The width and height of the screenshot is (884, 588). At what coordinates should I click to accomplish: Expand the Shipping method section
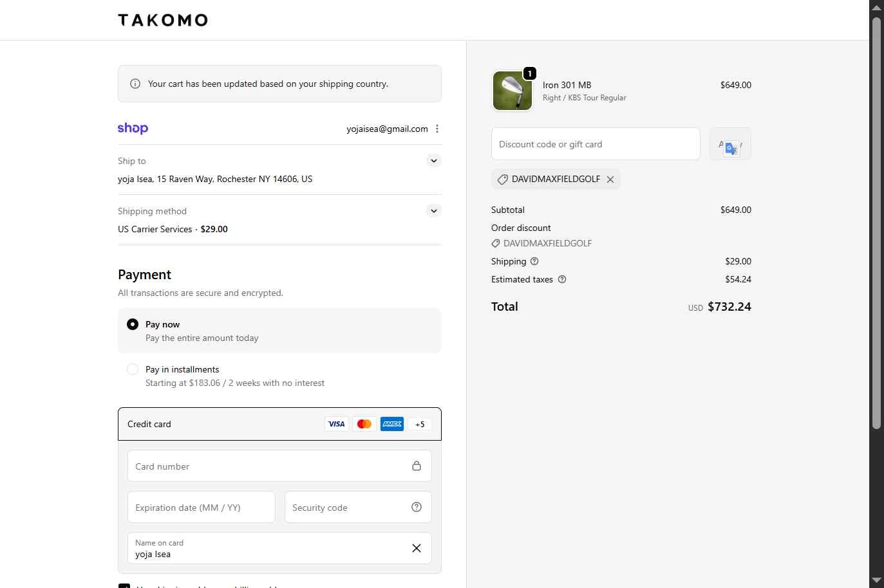coord(434,211)
